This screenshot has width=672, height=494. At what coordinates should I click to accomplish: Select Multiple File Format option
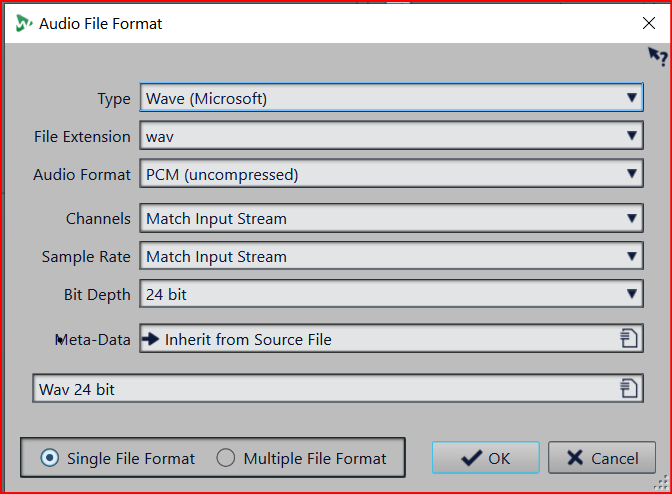coord(226,459)
